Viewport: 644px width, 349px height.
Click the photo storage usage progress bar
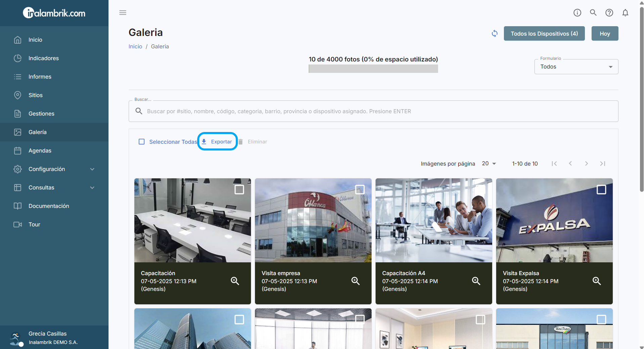(x=373, y=69)
